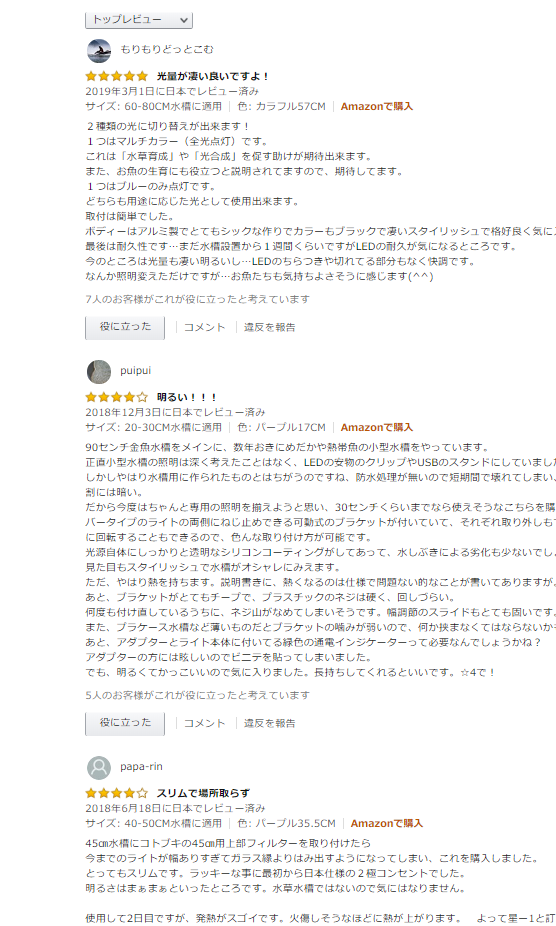The height and width of the screenshot is (926, 556).
Task: Click コメント under puipui's review
Action: (x=204, y=723)
